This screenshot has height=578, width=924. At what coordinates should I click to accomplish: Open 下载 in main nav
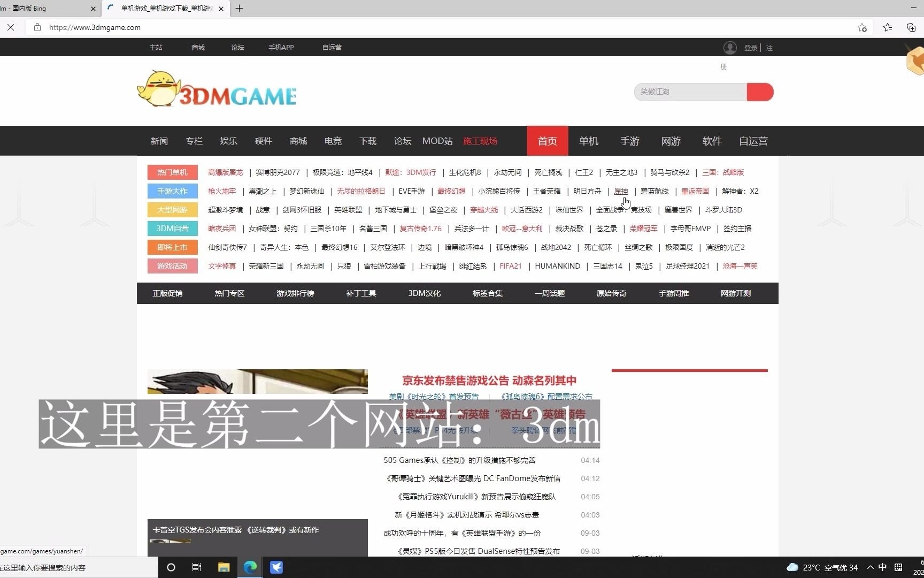pyautogui.click(x=368, y=141)
